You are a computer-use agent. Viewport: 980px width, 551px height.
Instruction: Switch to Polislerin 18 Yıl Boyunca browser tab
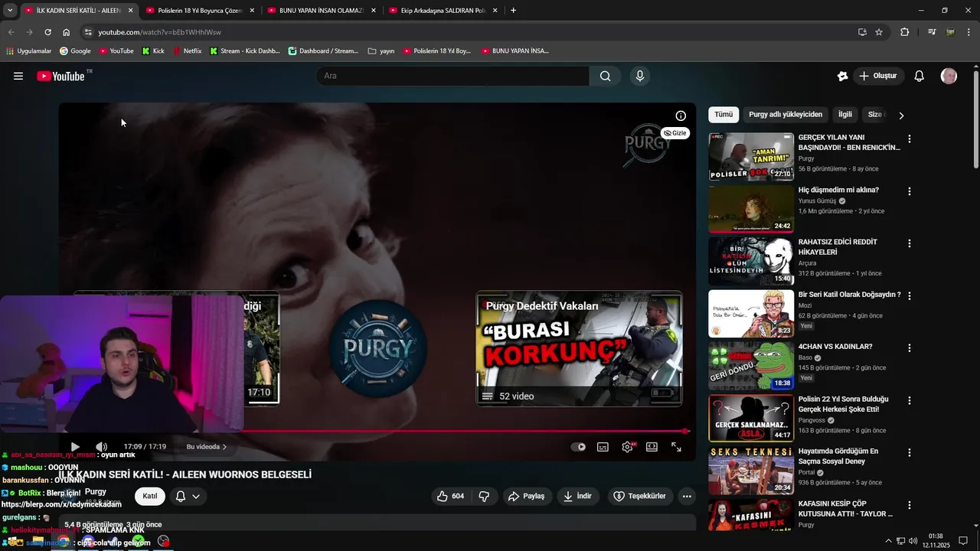coord(199,11)
